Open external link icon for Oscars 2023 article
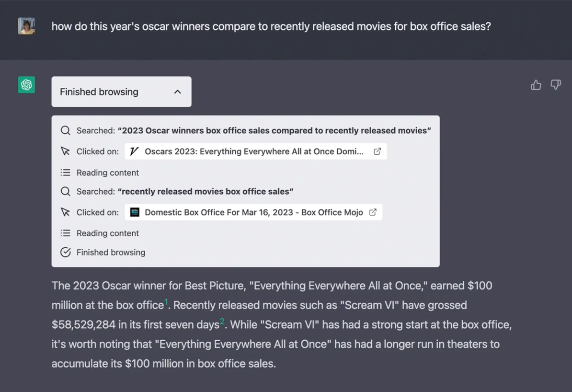The height and width of the screenshot is (392, 572). 377,151
